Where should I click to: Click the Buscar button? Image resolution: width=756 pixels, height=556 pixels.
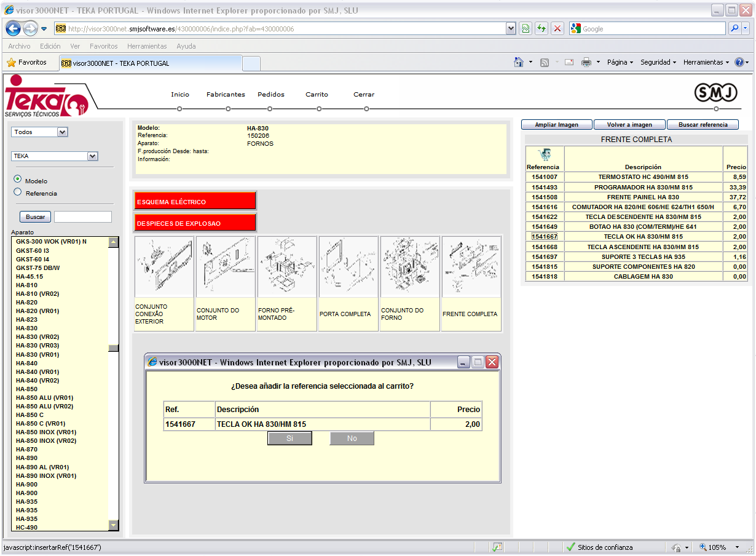(36, 217)
